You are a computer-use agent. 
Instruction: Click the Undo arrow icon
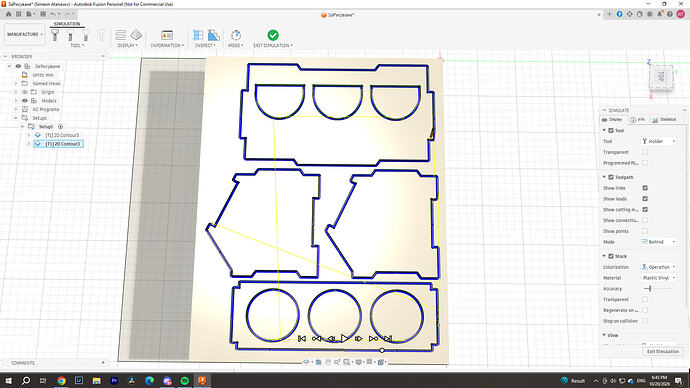coord(53,14)
